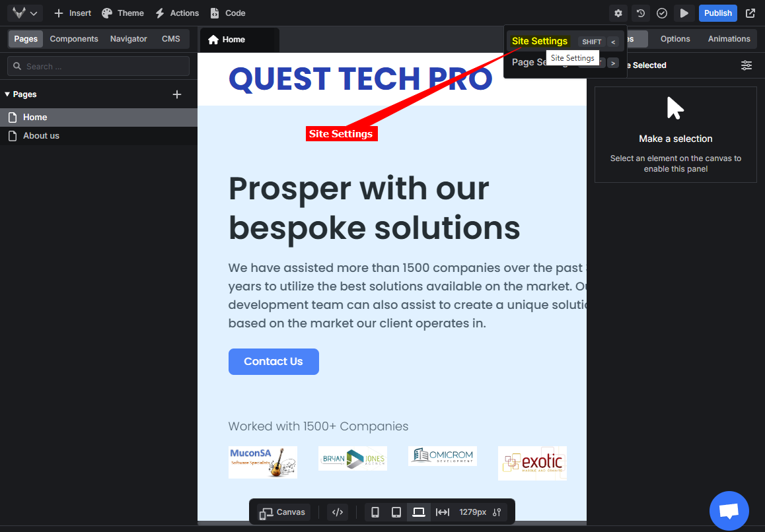Click the Publish button
Screen dimensions: 765x532
(x=717, y=13)
